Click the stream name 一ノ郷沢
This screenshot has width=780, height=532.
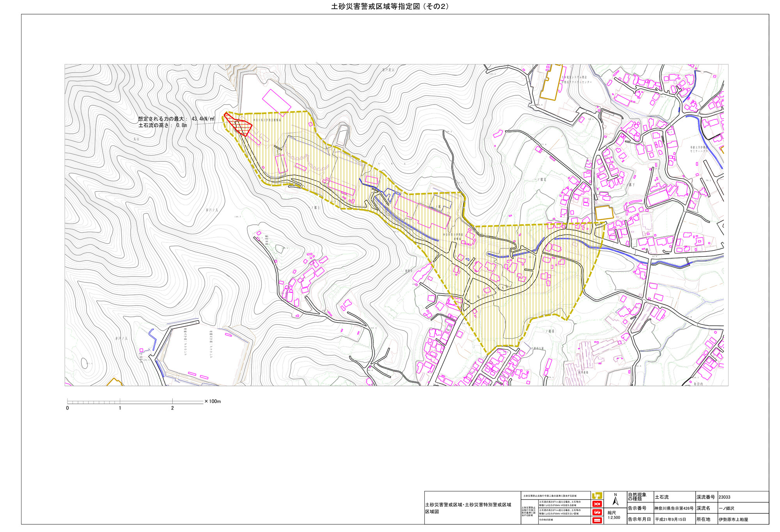(x=726, y=508)
